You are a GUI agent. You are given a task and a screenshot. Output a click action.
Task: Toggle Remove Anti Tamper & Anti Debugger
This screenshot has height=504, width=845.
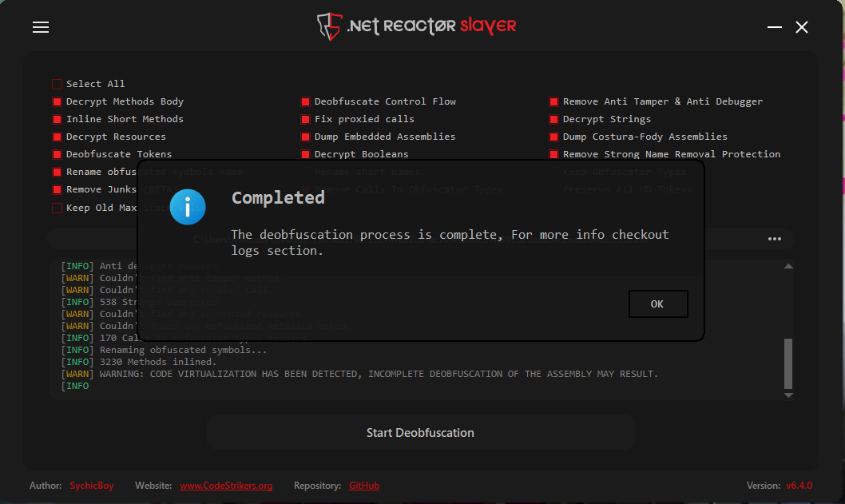pyautogui.click(x=553, y=101)
